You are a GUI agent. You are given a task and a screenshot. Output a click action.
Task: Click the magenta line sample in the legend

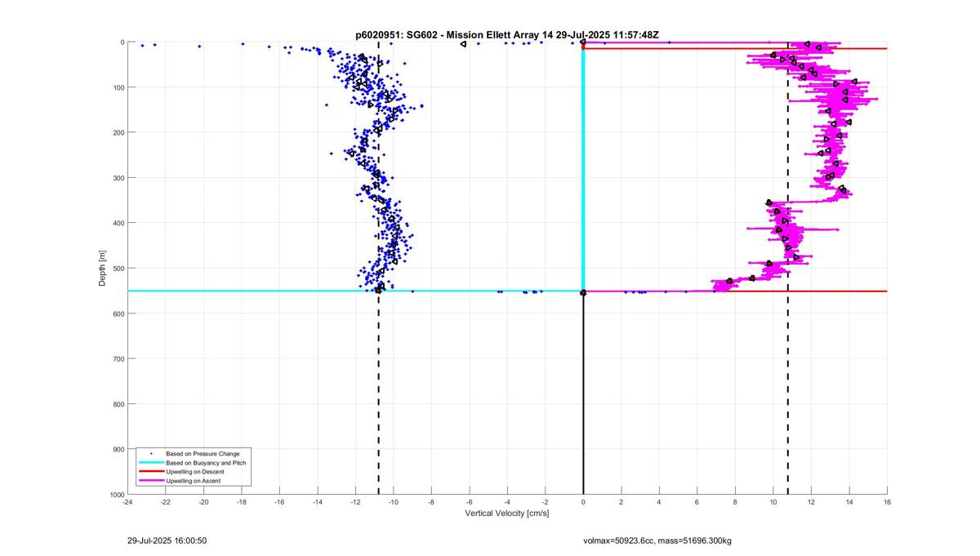click(150, 482)
